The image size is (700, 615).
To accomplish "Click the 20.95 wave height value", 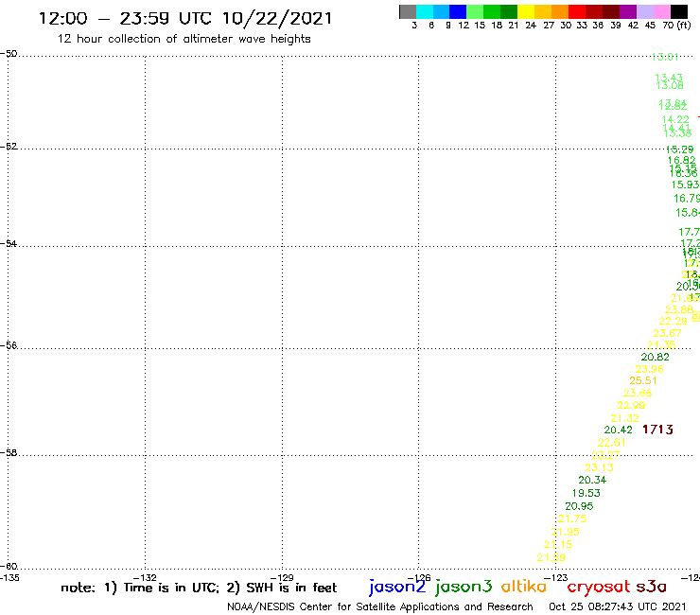I will pyautogui.click(x=580, y=506).
